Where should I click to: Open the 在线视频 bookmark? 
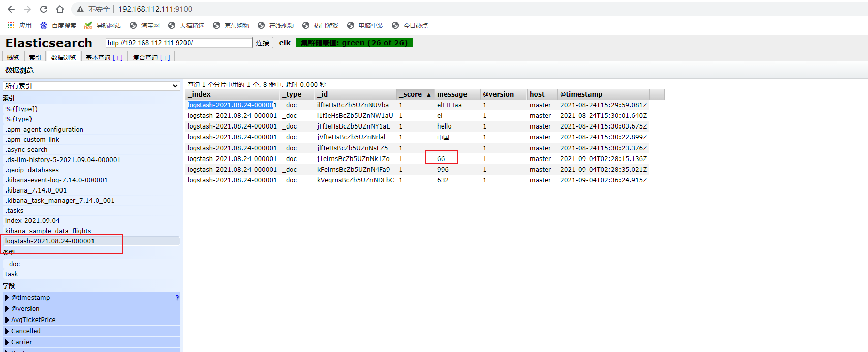click(275, 25)
